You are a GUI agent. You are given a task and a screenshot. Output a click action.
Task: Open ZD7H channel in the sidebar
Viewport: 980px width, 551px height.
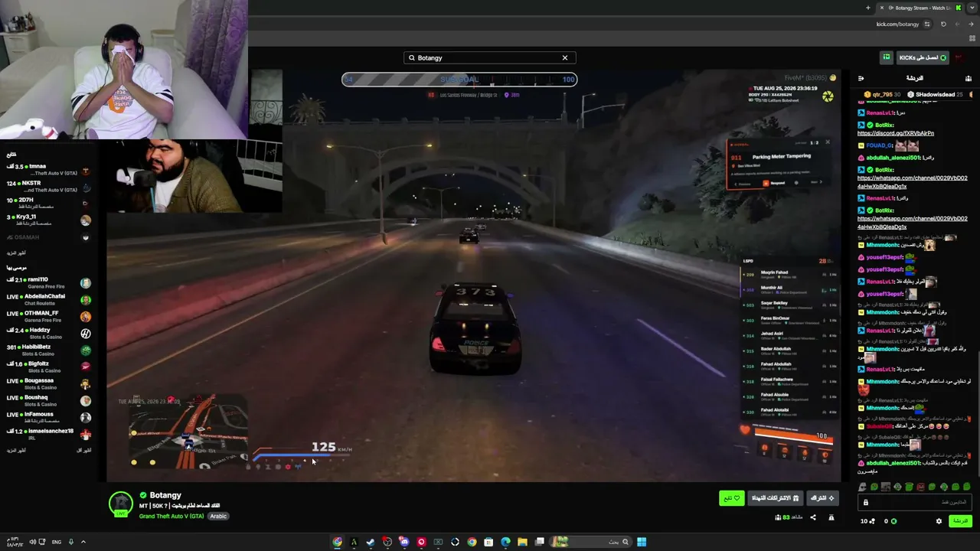tap(47, 204)
